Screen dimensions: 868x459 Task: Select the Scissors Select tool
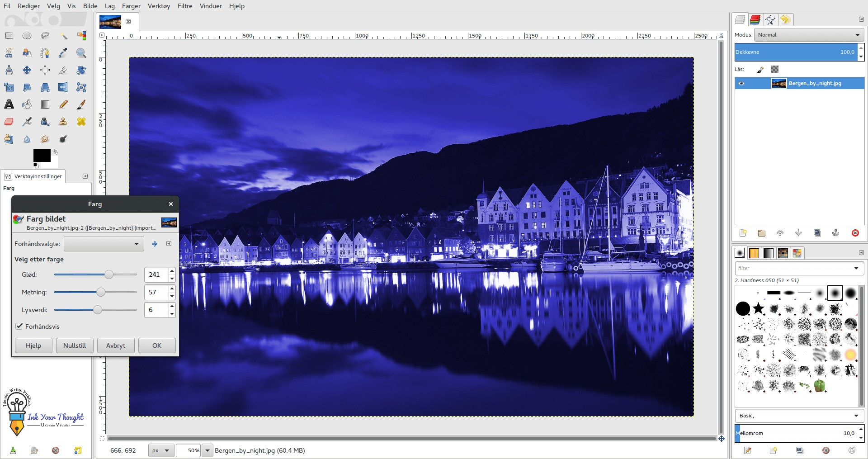tap(9, 53)
